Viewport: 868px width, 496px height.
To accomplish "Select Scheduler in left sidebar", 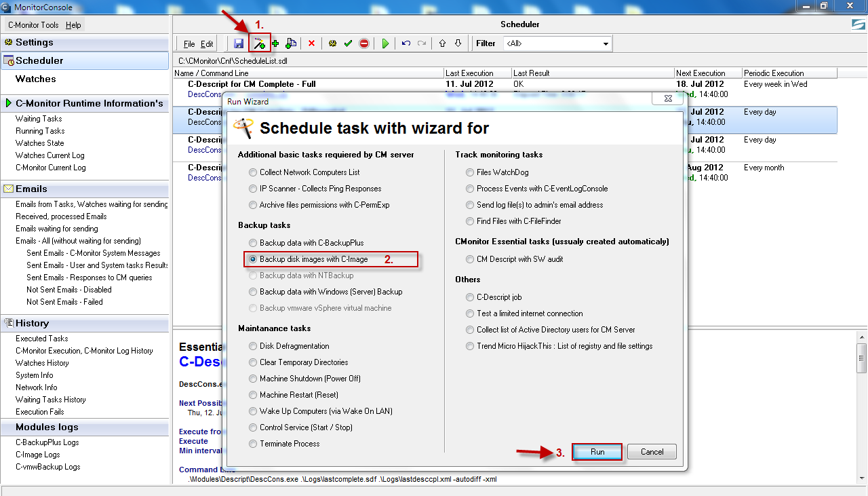I will coord(85,60).
